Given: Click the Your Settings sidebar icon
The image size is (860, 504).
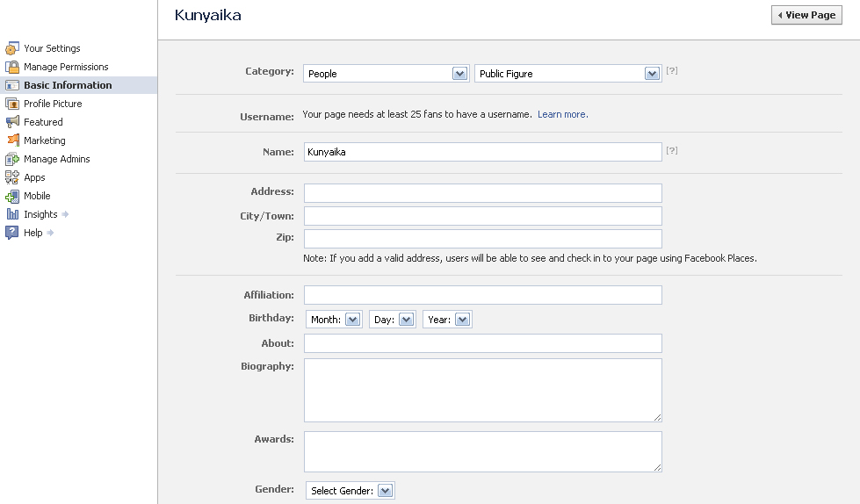Looking at the screenshot, I should click(12, 48).
